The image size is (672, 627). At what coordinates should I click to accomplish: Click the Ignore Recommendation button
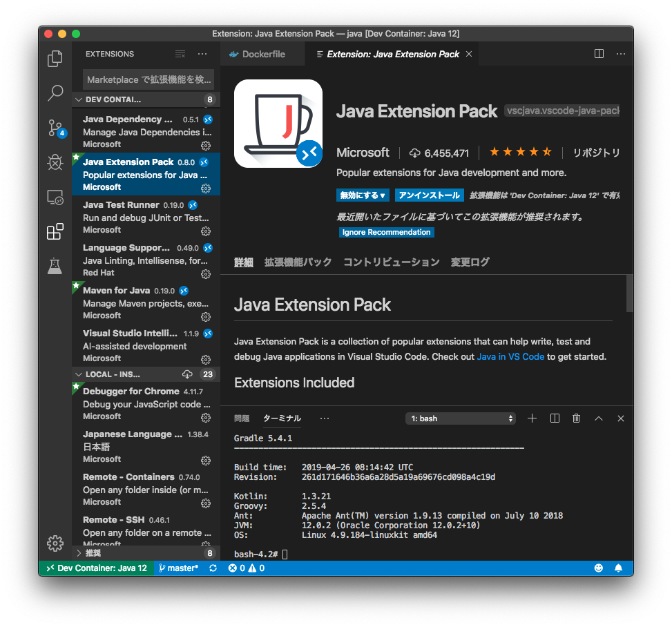pyautogui.click(x=386, y=232)
